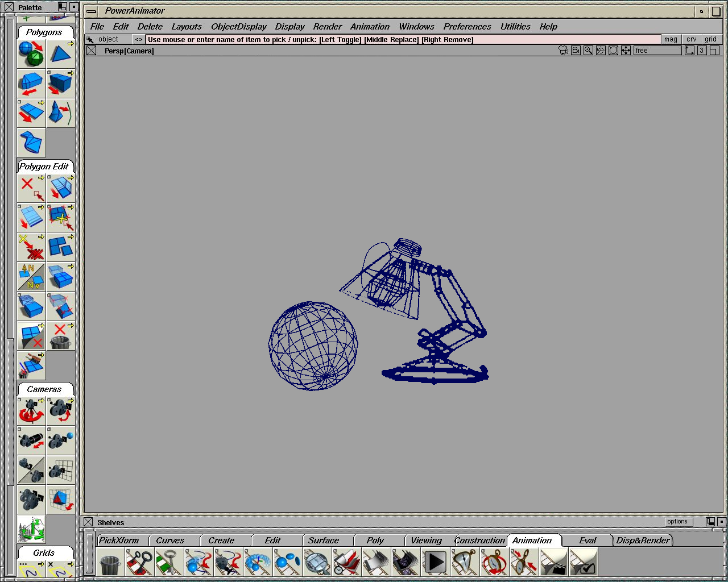The image size is (728, 582).
Task: Click the trash can shelf icon
Action: [110, 562]
